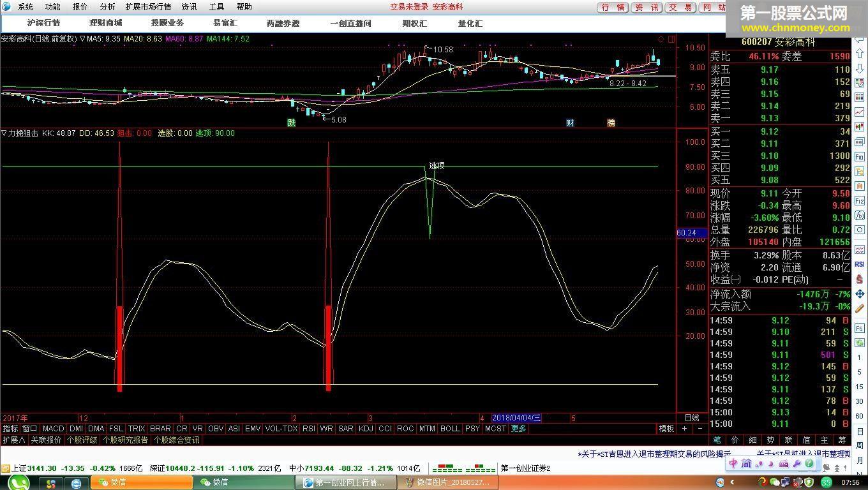
Task: Click the Windows start button
Action: [x=18, y=482]
